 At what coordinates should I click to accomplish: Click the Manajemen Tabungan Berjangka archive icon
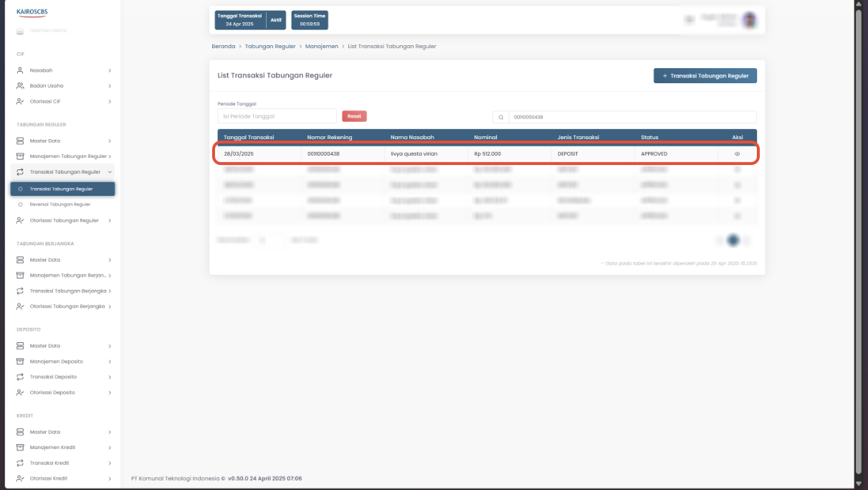point(21,275)
